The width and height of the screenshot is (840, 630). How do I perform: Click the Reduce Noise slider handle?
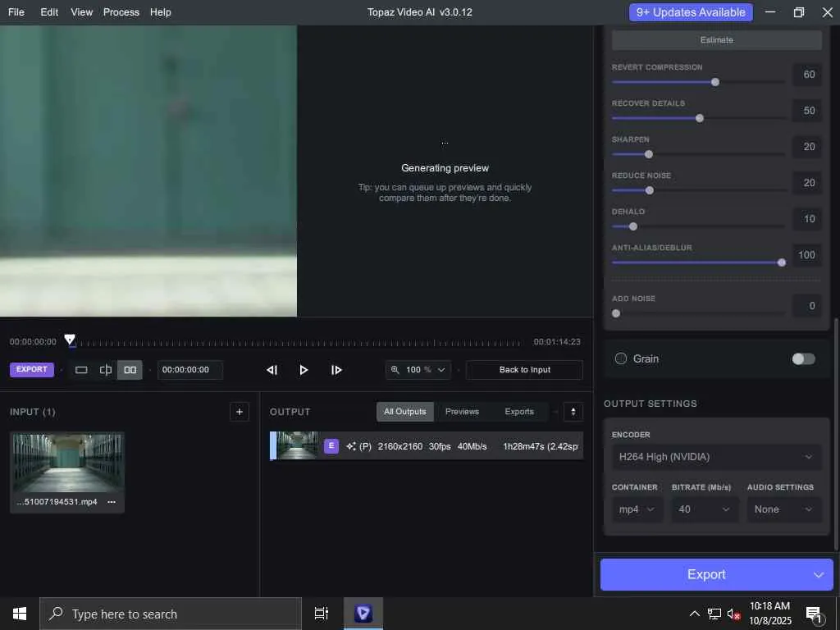point(650,190)
